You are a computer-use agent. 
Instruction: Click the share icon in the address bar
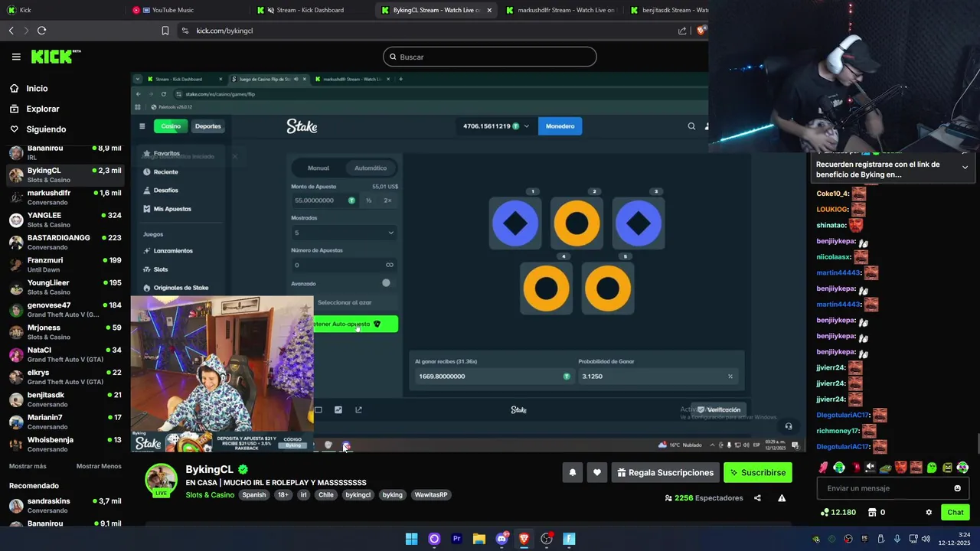pos(682,31)
